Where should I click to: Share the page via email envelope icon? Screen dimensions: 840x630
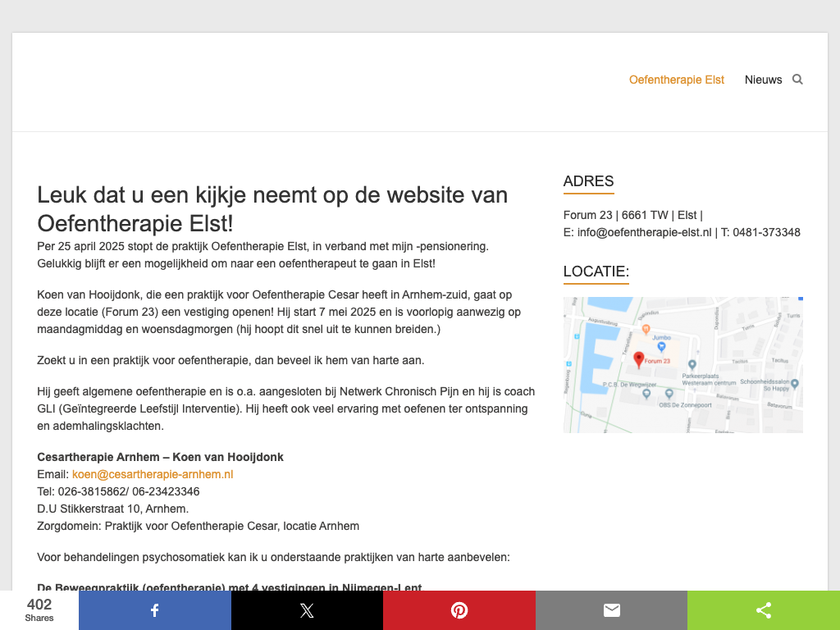coord(611,610)
